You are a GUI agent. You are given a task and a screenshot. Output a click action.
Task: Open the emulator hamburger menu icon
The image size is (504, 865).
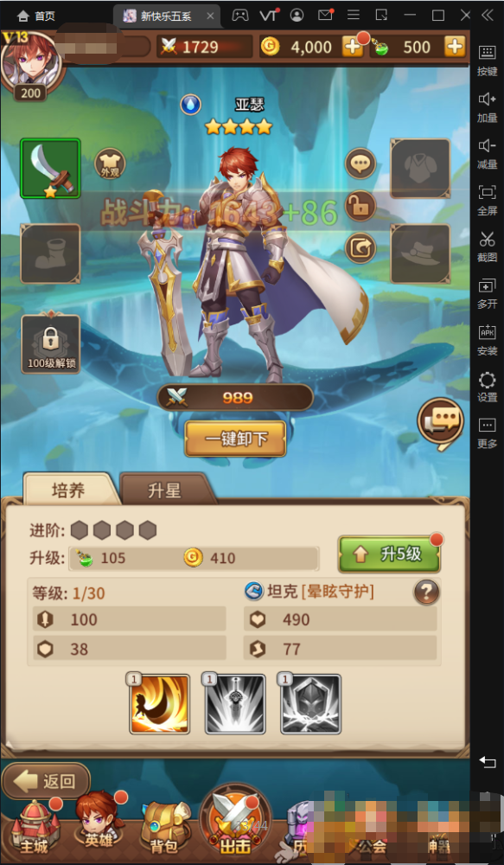(x=353, y=16)
